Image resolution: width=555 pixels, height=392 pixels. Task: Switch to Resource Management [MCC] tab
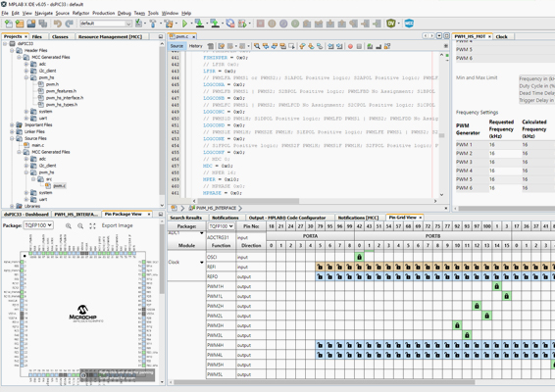(110, 36)
